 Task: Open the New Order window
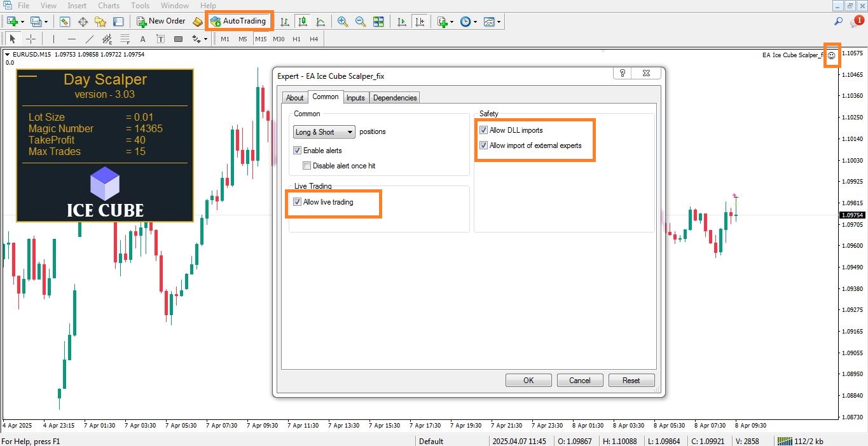tap(161, 21)
